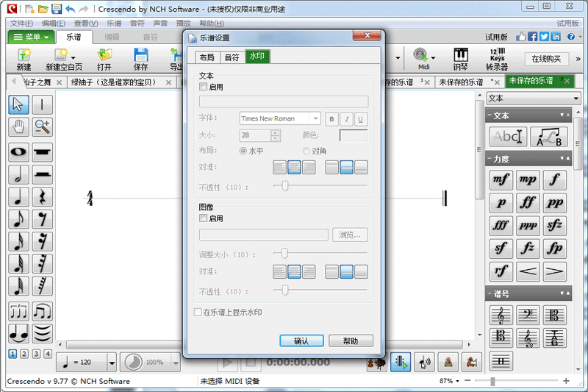
Task: Open the File menu
Action: coord(21,24)
